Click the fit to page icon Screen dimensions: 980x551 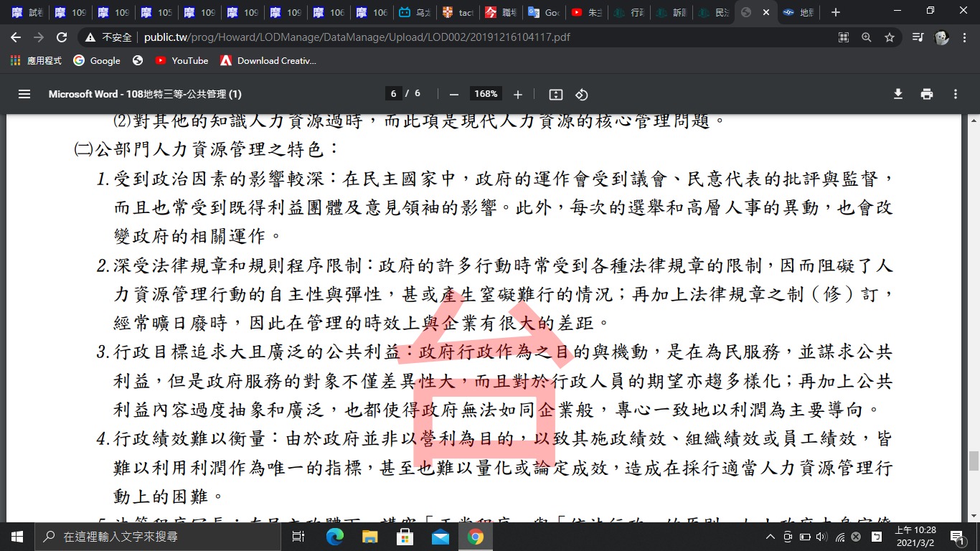tap(555, 94)
